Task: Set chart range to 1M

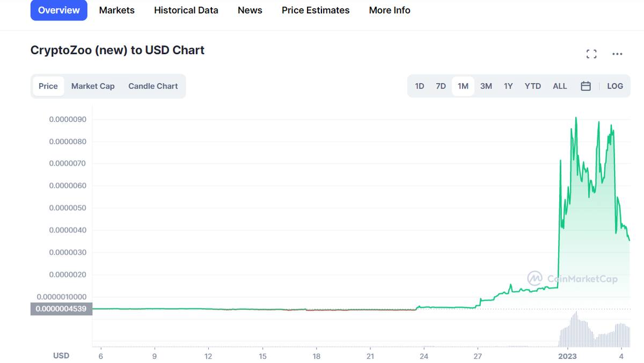Action: 463,86
